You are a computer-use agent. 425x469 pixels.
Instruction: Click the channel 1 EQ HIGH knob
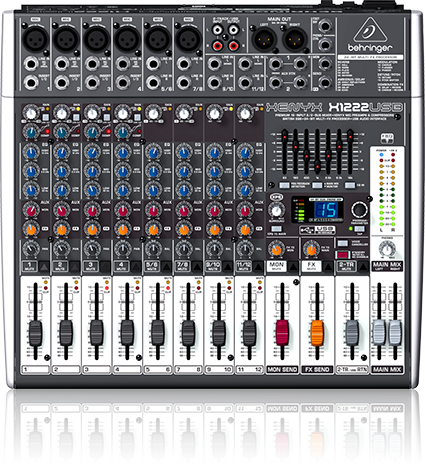(31, 153)
